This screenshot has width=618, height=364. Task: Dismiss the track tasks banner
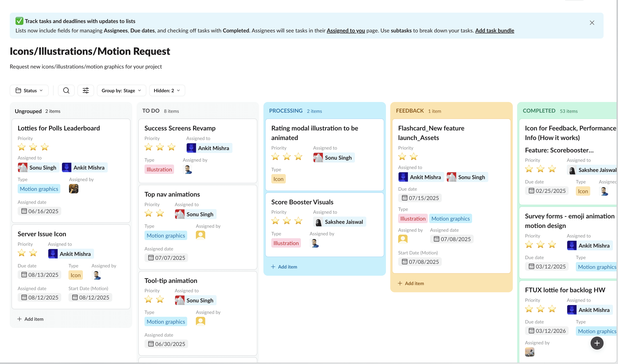(x=592, y=23)
